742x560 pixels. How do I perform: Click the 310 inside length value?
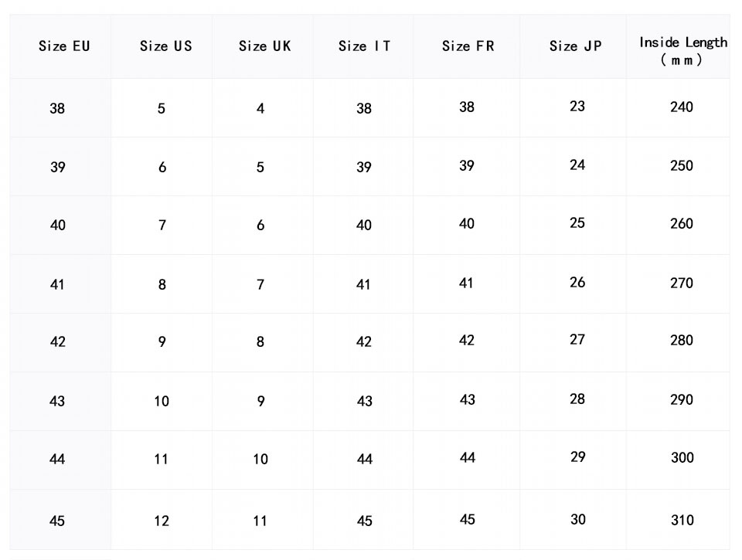(x=682, y=520)
